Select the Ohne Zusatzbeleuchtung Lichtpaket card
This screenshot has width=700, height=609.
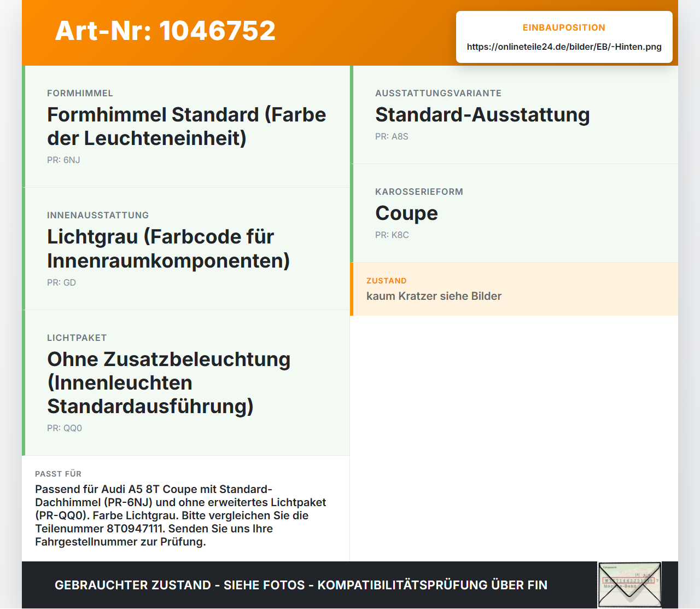tap(186, 383)
